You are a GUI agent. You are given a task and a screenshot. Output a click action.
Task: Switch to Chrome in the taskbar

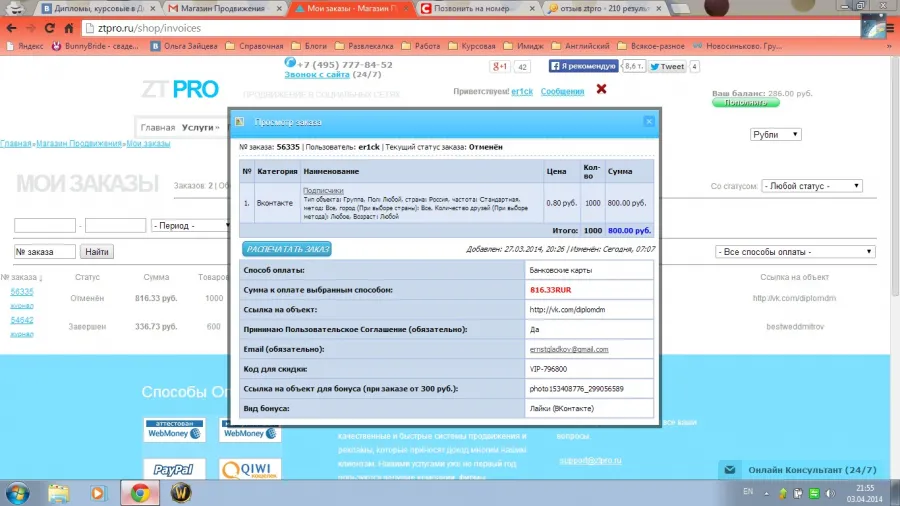pyautogui.click(x=139, y=493)
